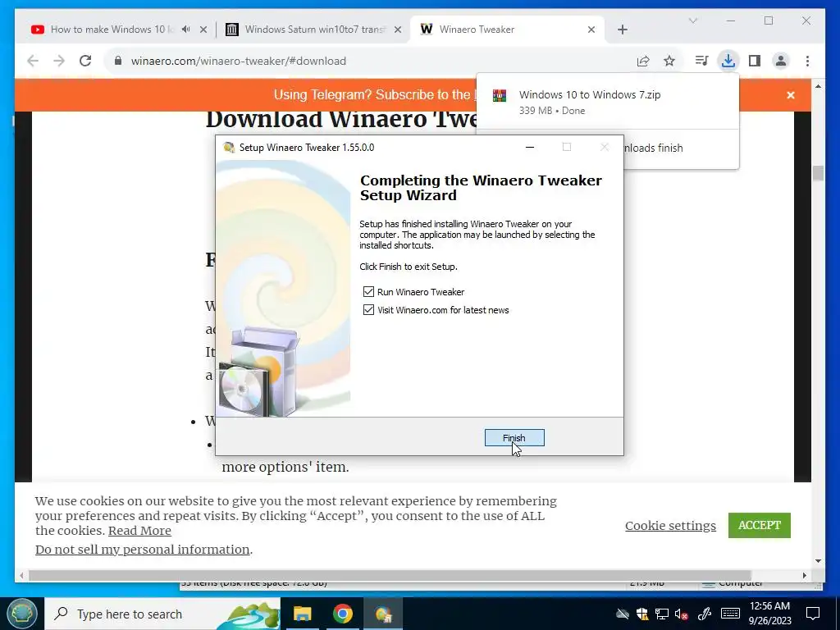Bookmark this page with the star

point(669,61)
